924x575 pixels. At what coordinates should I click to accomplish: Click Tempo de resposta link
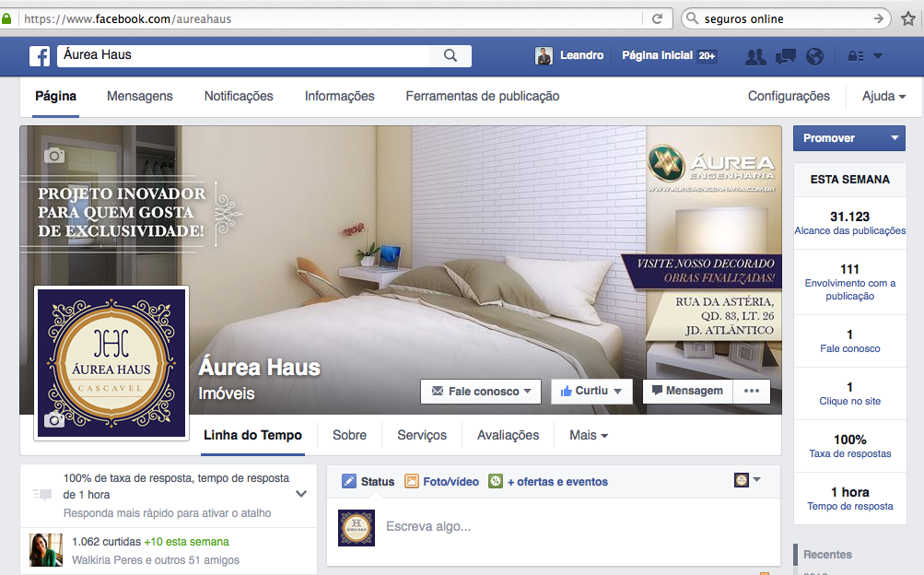pyautogui.click(x=849, y=506)
